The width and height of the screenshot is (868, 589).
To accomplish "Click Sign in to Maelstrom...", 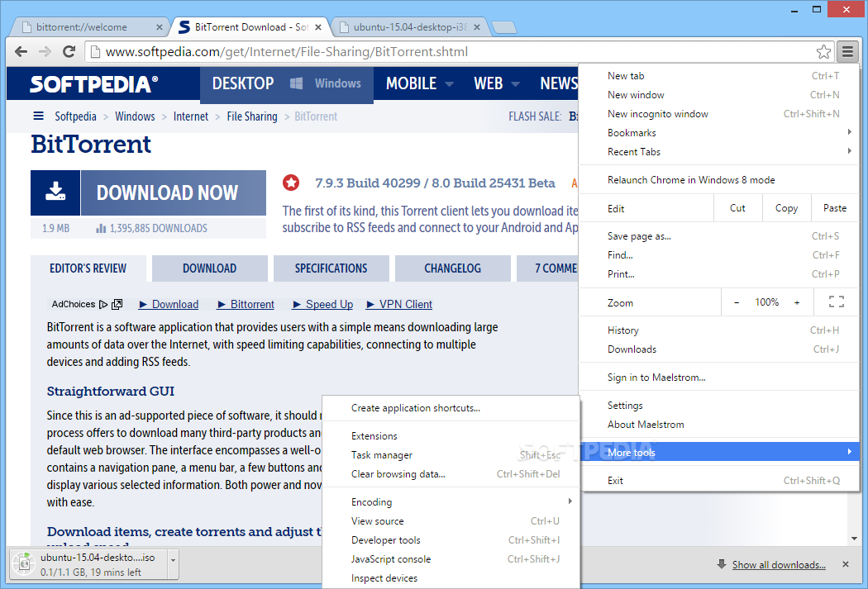I will click(719, 378).
